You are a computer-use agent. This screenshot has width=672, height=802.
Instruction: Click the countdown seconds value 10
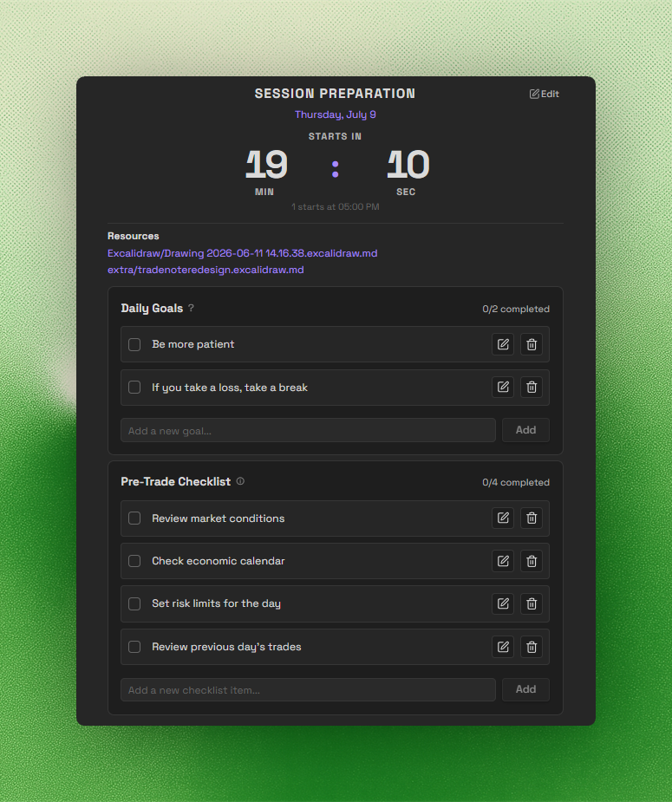pyautogui.click(x=408, y=165)
